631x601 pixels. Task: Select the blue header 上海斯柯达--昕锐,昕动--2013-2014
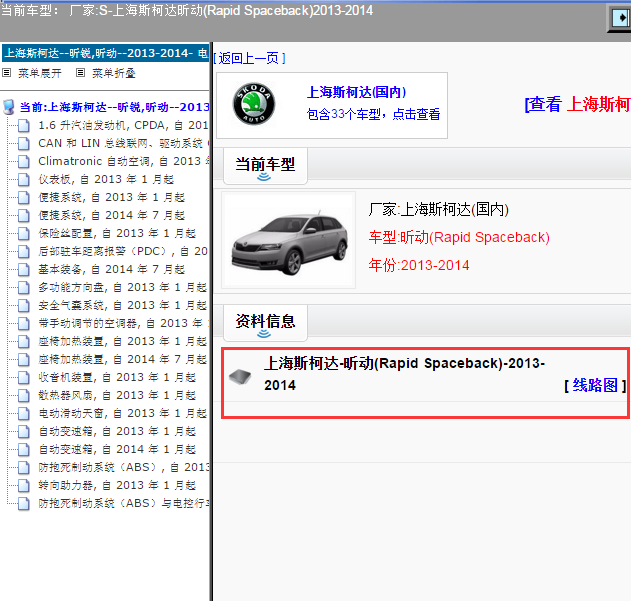(x=105, y=53)
